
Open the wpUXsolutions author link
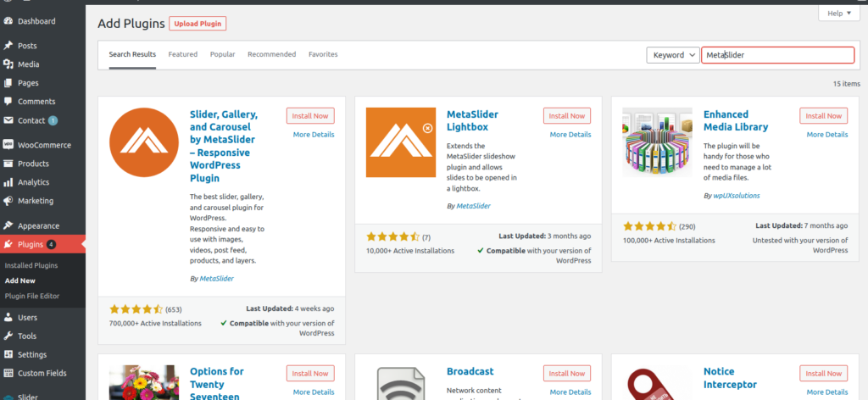736,196
